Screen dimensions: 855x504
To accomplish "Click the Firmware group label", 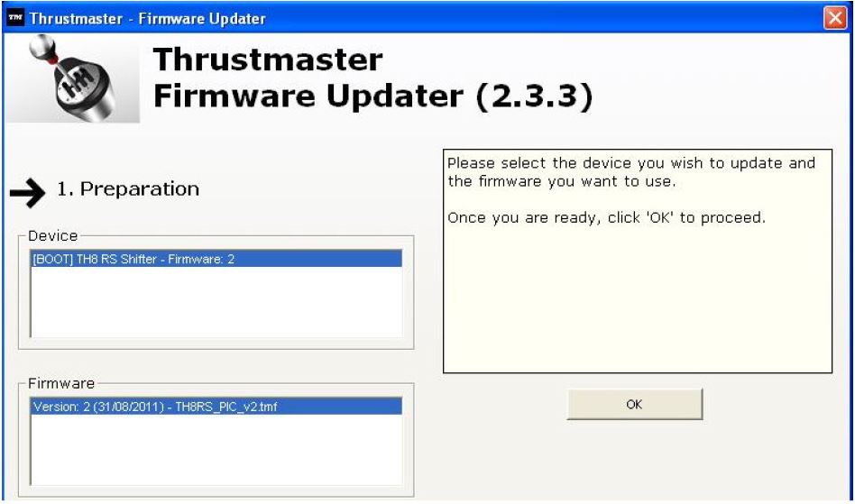I will 61,383.
